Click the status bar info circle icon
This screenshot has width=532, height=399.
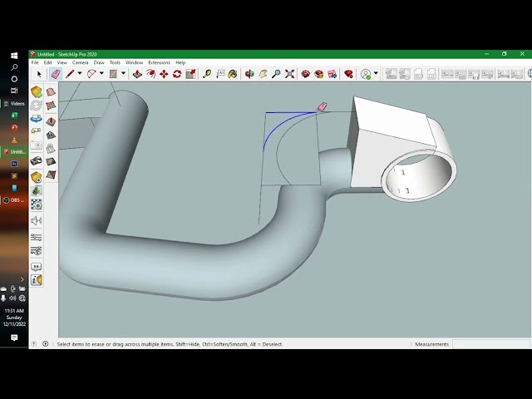pos(46,343)
